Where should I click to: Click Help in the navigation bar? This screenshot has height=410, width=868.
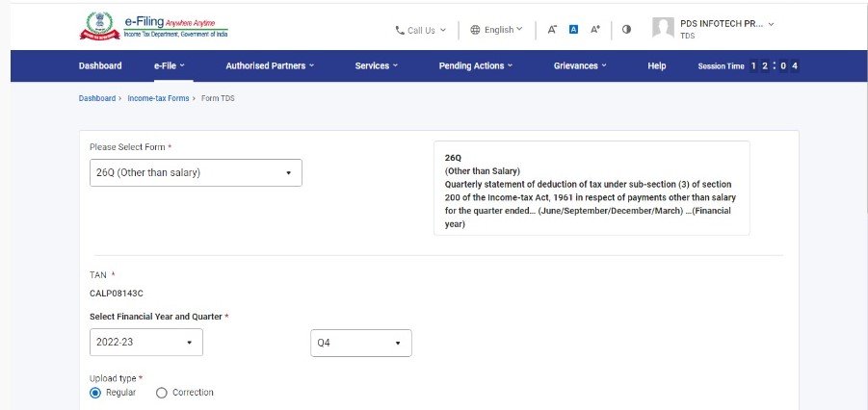657,65
